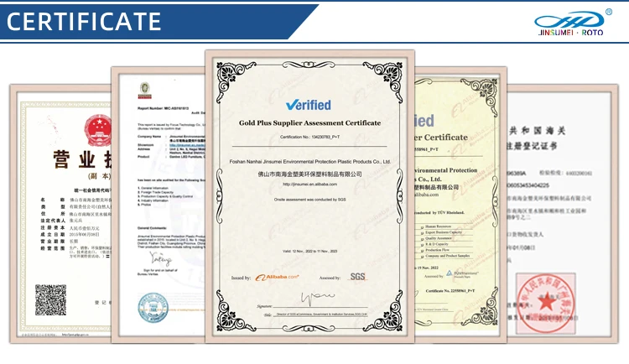Click the 注册登记证书 heading on customs certificate
Image resolution: width=629 pixels, height=364 pixels.
(x=532, y=146)
